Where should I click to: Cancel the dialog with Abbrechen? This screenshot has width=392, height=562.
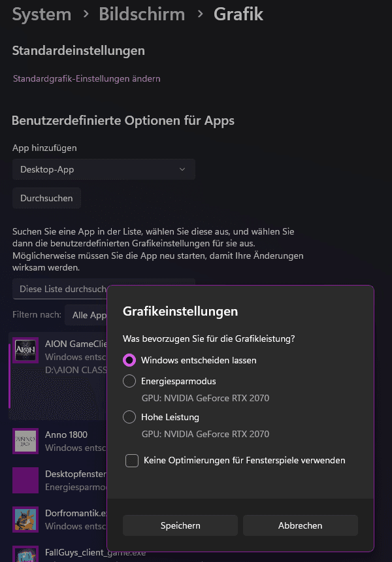tap(301, 525)
